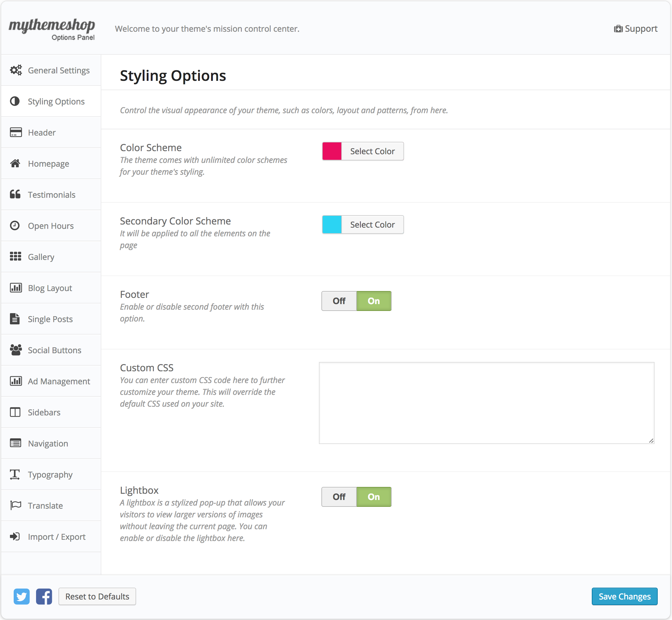Click the pink Color Scheme swatch
The image size is (672, 620).
point(332,151)
